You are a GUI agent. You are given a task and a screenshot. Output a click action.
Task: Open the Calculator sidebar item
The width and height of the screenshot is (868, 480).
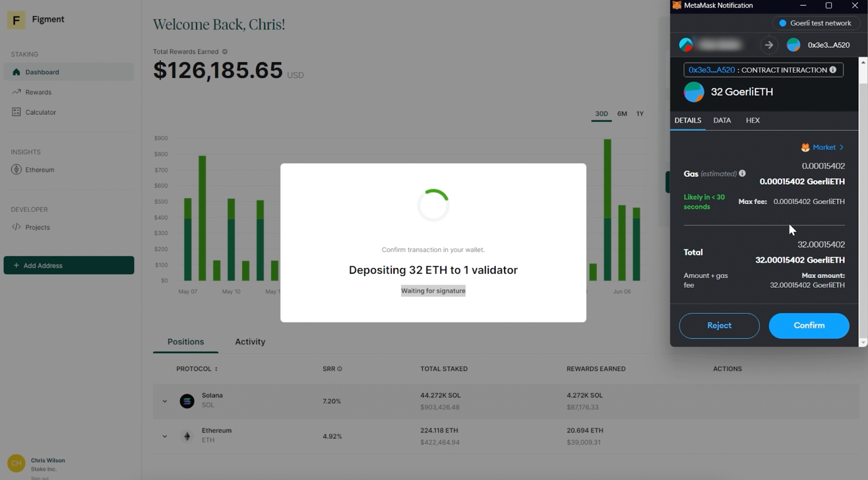click(x=69, y=112)
